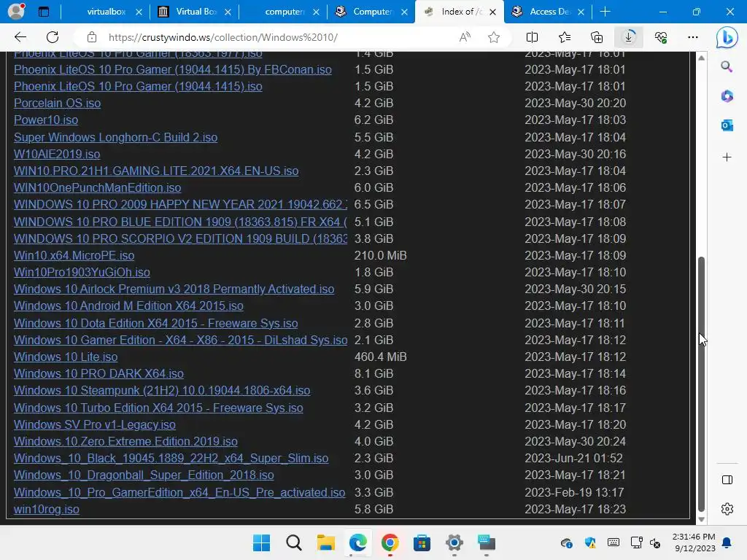Add this page to favorites star
The image size is (747, 560).
click(x=494, y=37)
